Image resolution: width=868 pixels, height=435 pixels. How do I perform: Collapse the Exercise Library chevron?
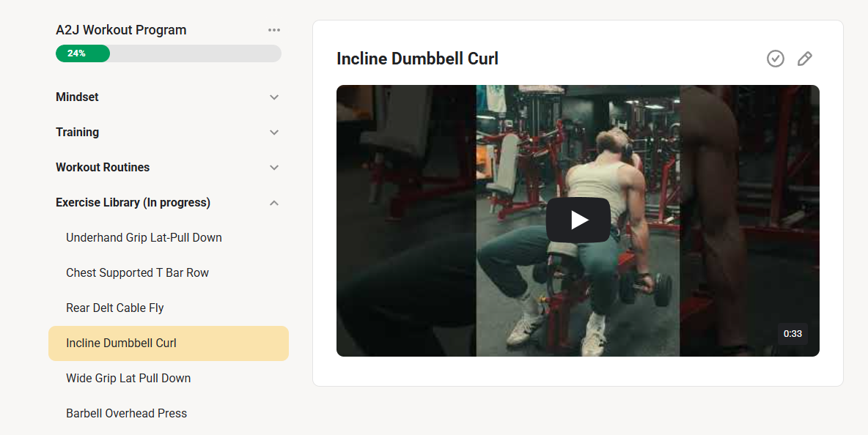[x=274, y=203]
